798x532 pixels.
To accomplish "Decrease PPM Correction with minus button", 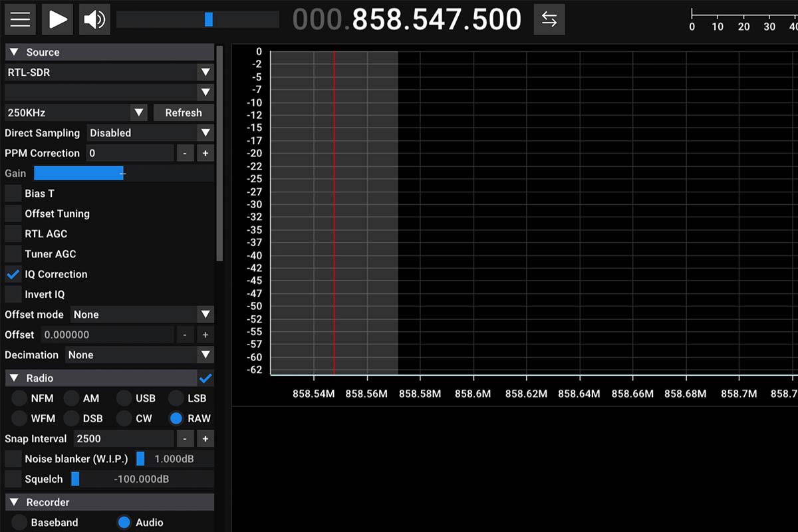I will pos(185,153).
